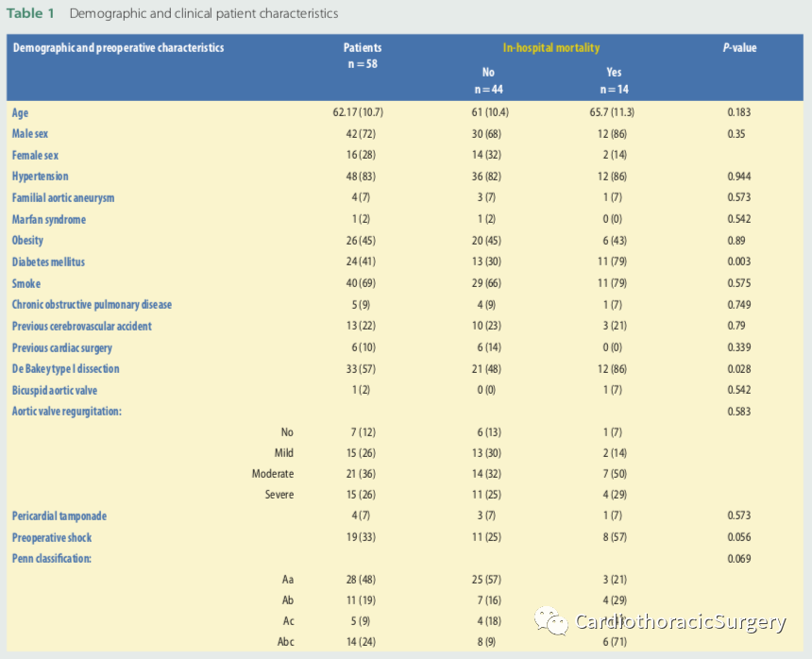The image size is (812, 659).
Task: Click the 'Abc' Penn class label
Action: click(x=285, y=641)
